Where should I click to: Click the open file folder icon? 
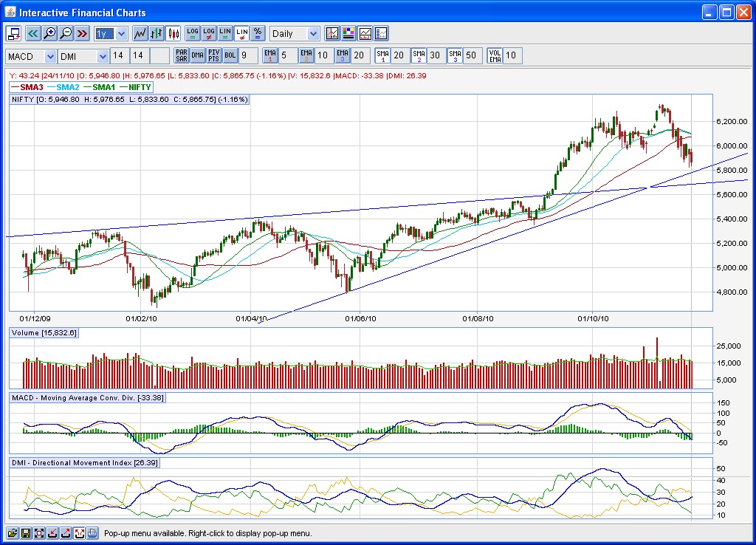12,533
